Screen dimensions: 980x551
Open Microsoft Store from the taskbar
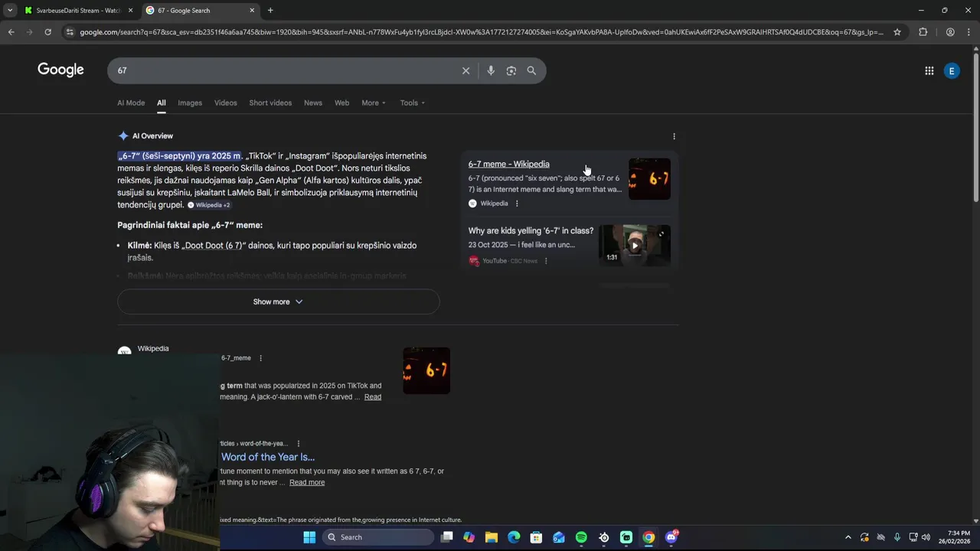point(536,537)
